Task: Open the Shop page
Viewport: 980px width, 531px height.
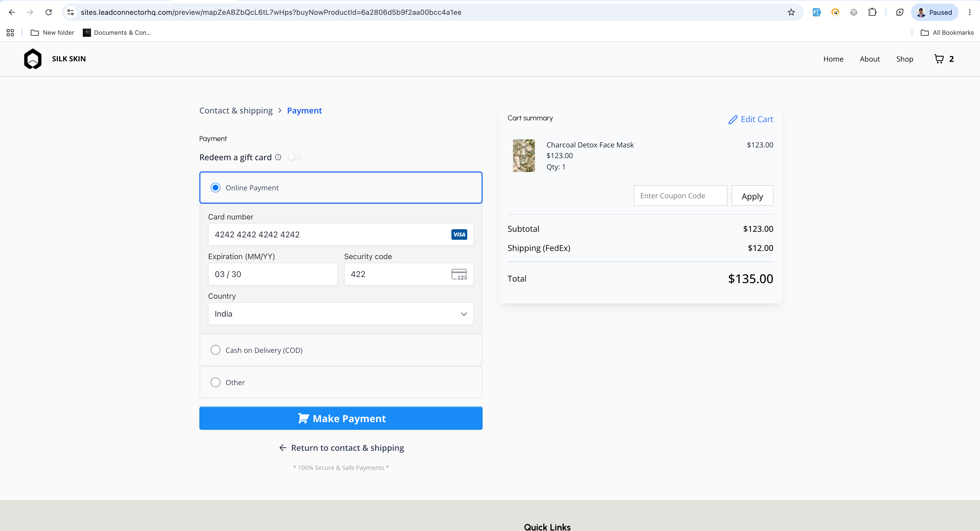Action: 904,59
